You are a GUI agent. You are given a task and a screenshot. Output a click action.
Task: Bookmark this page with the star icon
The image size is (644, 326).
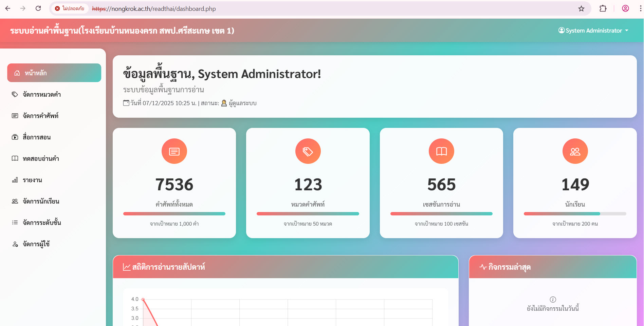click(581, 8)
